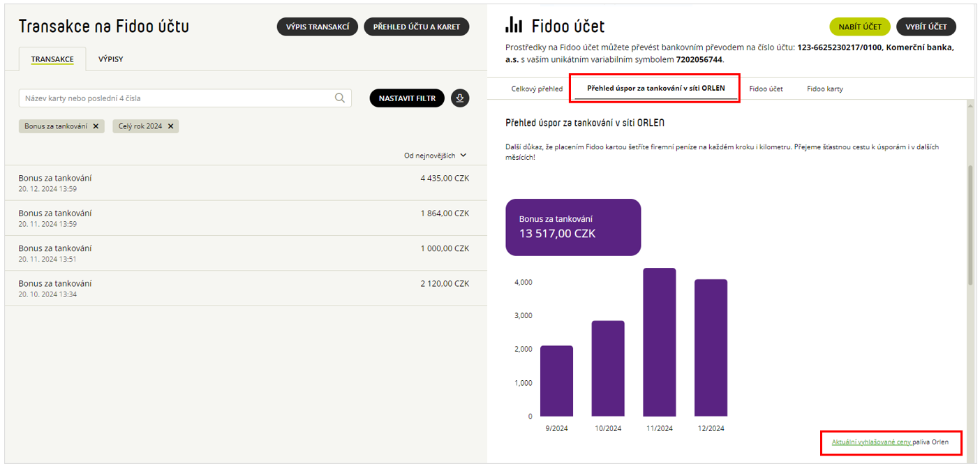Focus the card name search field
This screenshot has width=980, height=466.
(x=185, y=98)
